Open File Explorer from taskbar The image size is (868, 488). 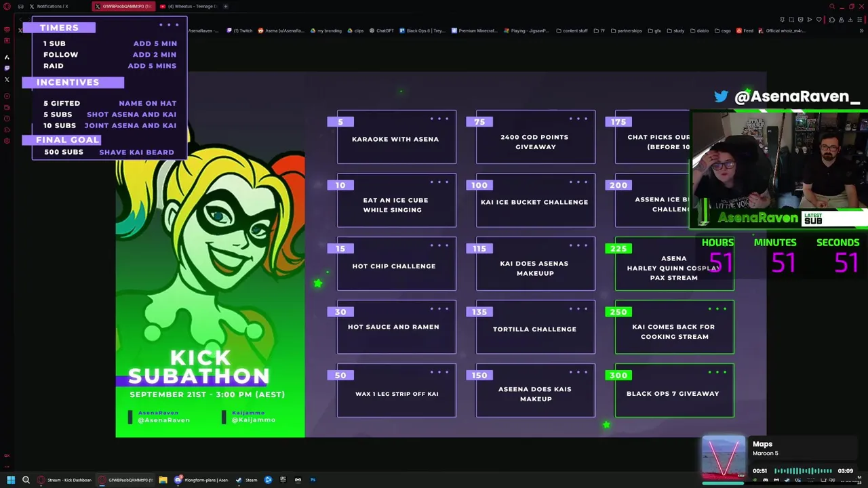[163, 480]
